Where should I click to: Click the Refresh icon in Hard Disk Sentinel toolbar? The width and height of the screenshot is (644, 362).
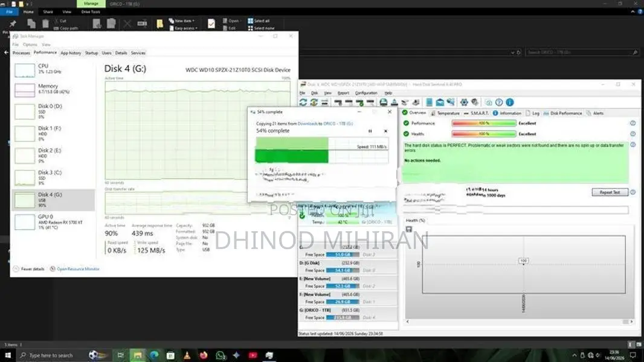[x=303, y=102]
